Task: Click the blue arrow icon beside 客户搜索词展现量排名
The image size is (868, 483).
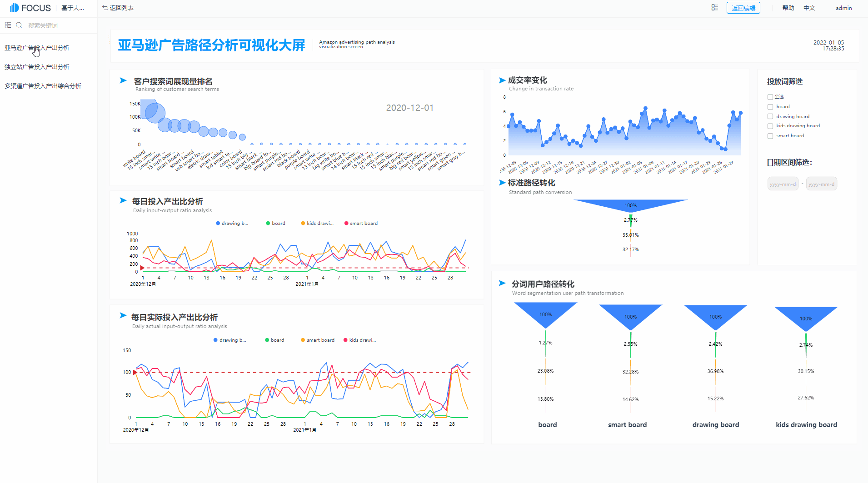Action: (123, 80)
